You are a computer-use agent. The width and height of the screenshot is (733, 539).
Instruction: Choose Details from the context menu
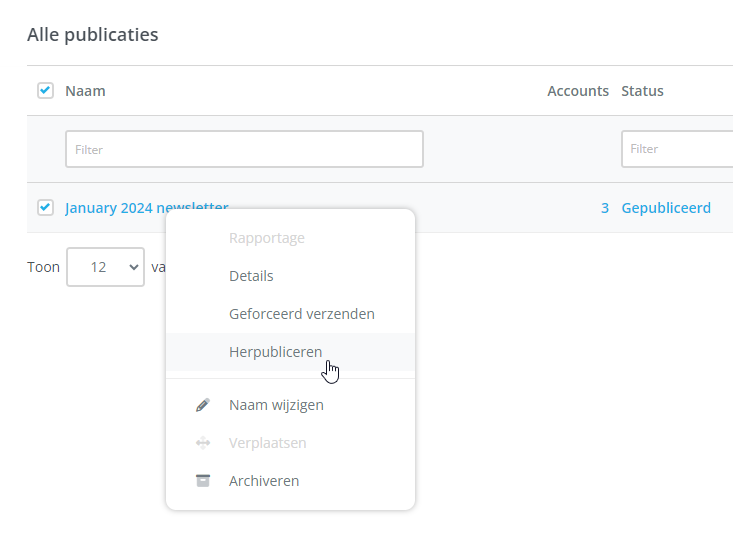click(x=251, y=276)
